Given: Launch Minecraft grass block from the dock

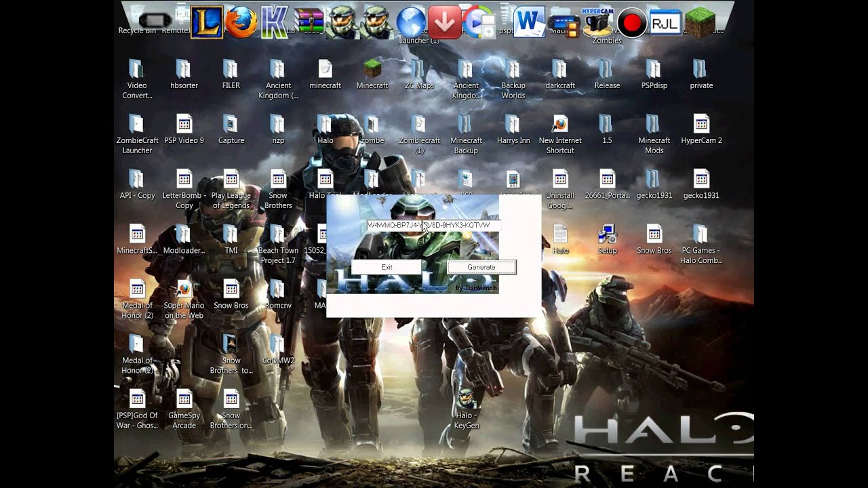Looking at the screenshot, I should (701, 22).
